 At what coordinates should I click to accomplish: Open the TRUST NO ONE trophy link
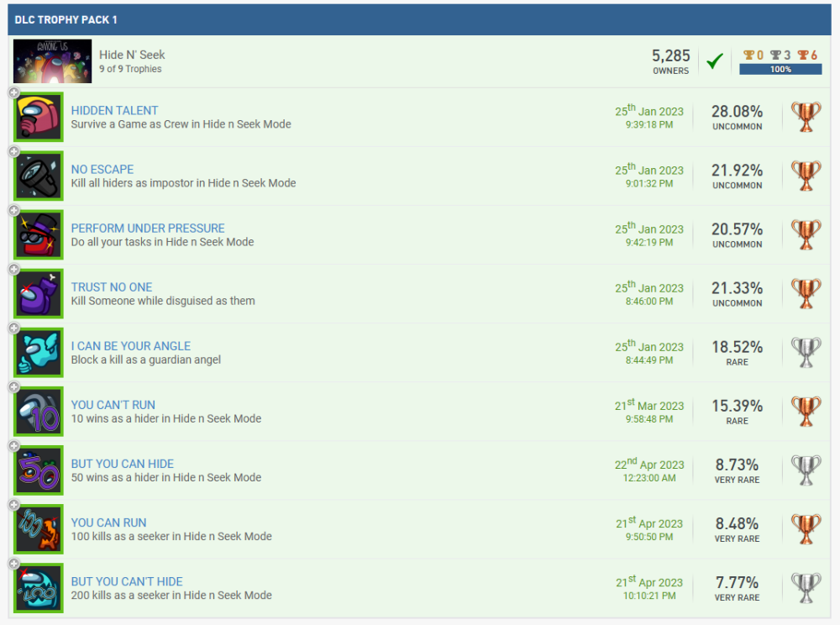pyautogui.click(x=112, y=286)
